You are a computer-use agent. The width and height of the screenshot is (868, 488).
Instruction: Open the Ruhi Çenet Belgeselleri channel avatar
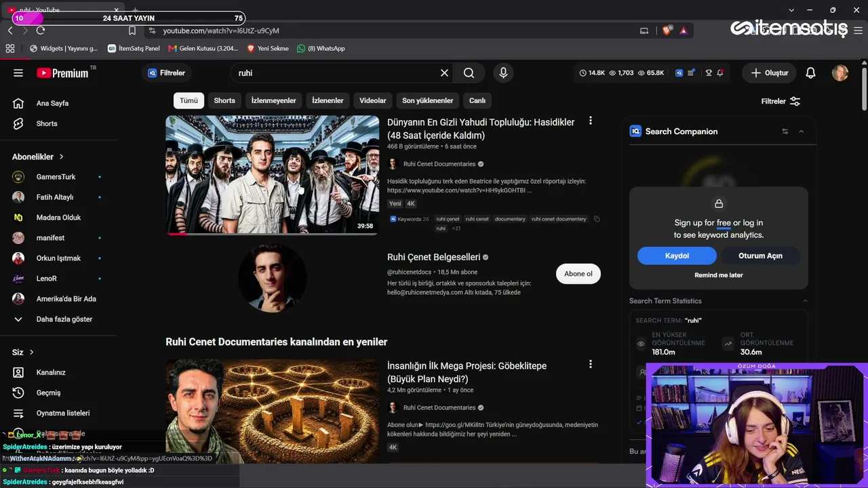tap(272, 277)
